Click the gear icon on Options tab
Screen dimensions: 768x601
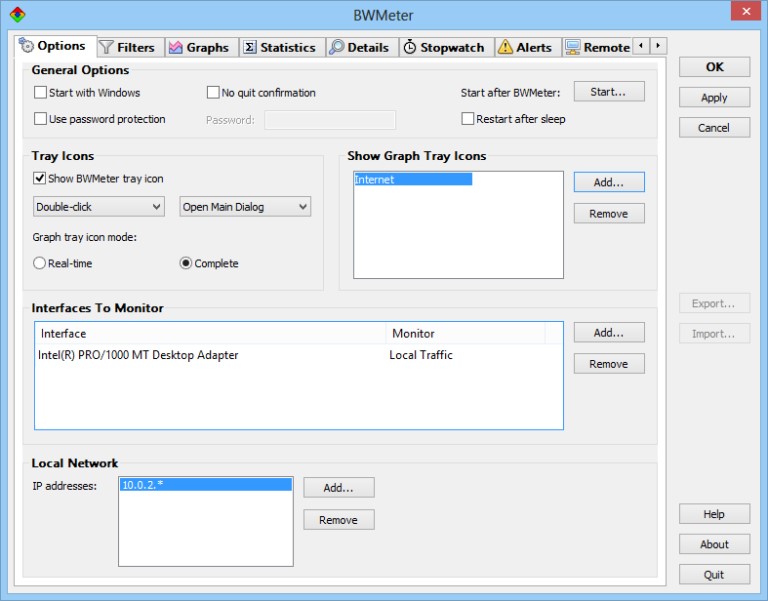[26, 46]
